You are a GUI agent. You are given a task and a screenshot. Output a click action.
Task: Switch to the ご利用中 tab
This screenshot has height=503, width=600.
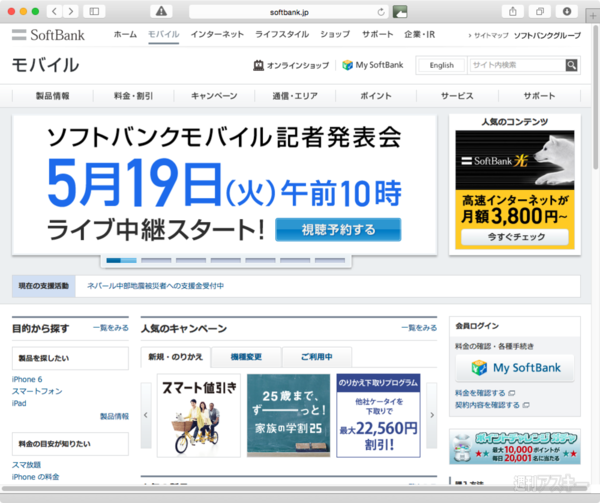pyautogui.click(x=317, y=357)
